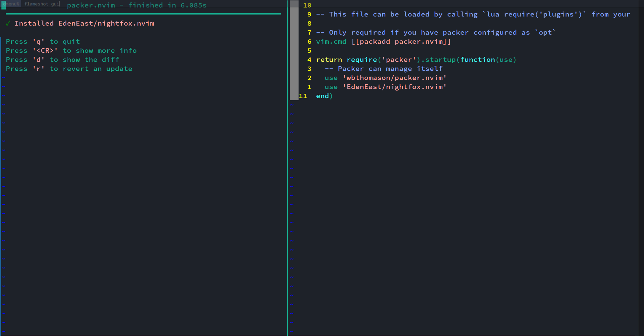This screenshot has width=644, height=336.
Task: Click the vertical split separator between panes
Action: click(287, 175)
